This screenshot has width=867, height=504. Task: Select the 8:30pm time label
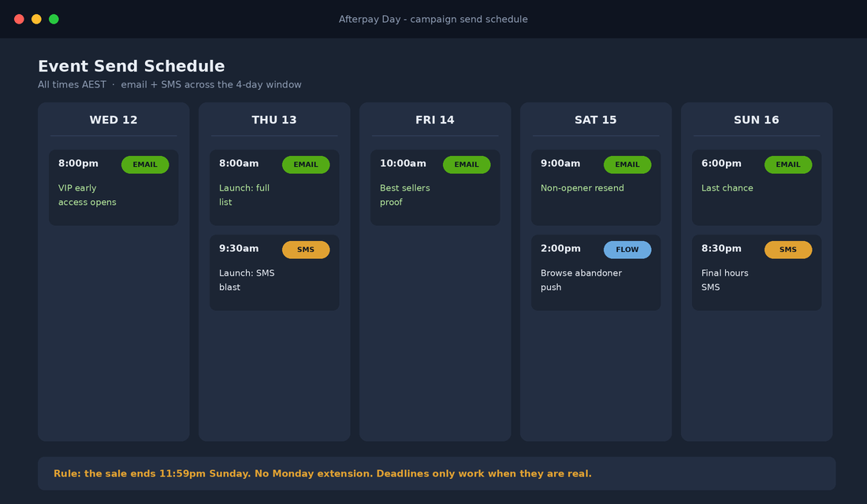tap(721, 249)
